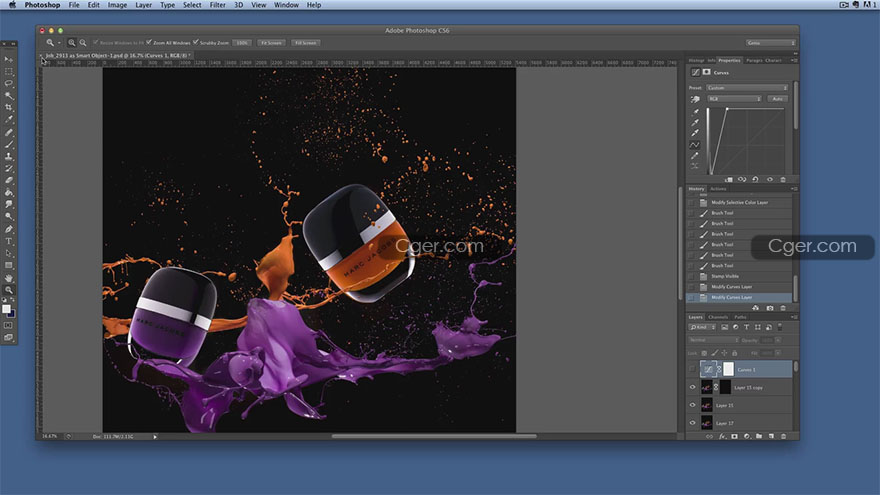880x495 pixels.
Task: Click the on-image adjustment hand in Curves
Action: point(695,99)
